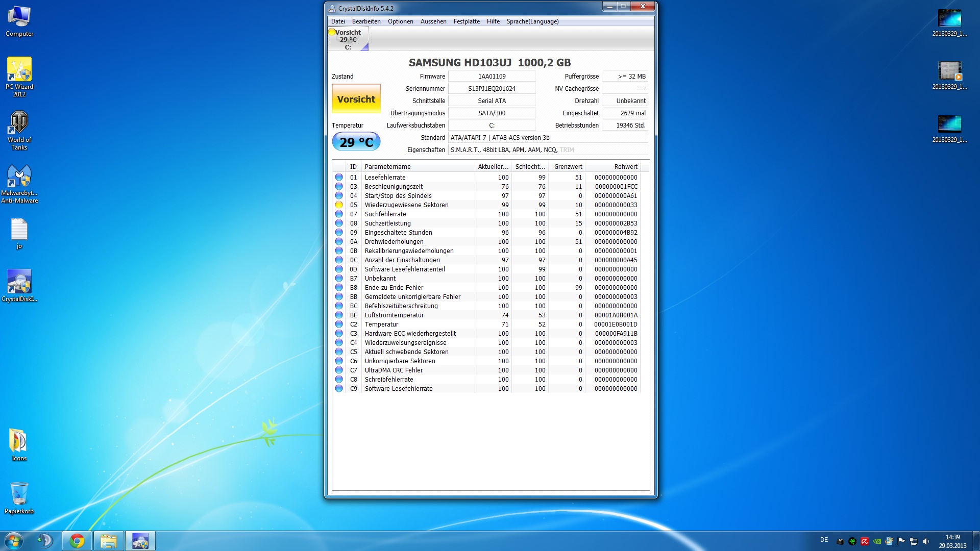Screen dimensions: 980x551
Task: Open the Sprache(Language) menu
Action: [532, 21]
